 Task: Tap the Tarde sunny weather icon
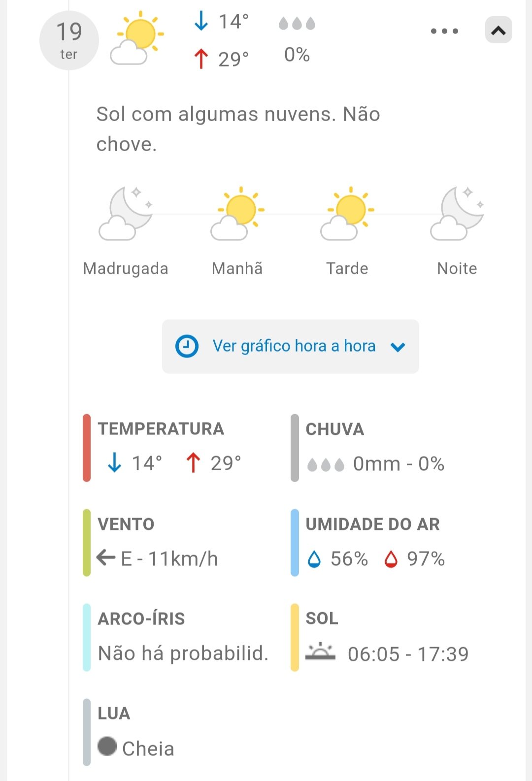(x=347, y=214)
